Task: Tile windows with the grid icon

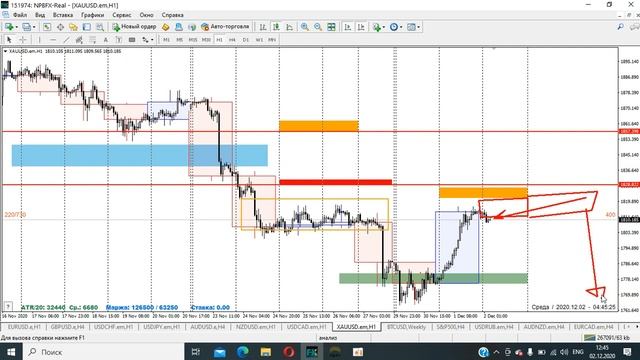Action: coord(331,27)
